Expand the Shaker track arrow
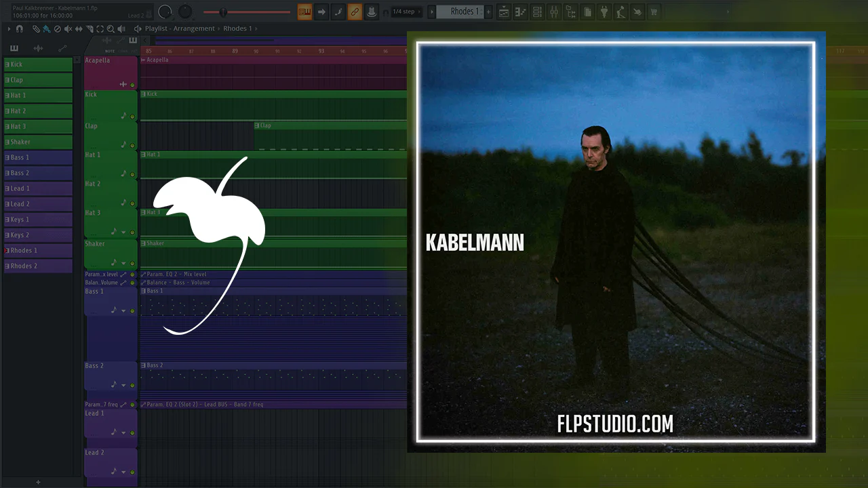868x488 pixels. (123, 263)
